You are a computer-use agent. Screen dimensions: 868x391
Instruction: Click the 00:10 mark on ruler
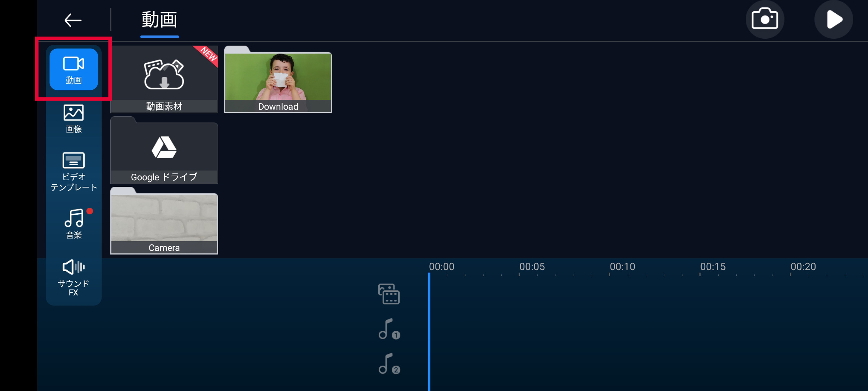click(x=622, y=267)
